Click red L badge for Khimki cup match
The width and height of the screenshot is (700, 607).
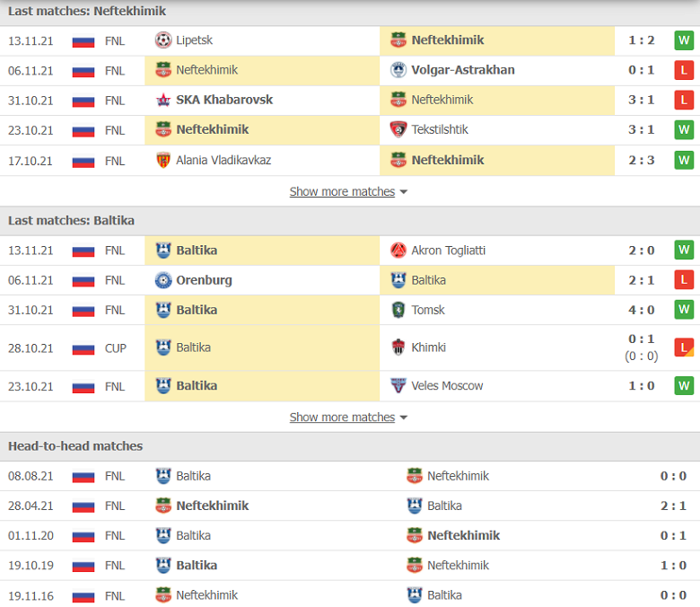(684, 347)
